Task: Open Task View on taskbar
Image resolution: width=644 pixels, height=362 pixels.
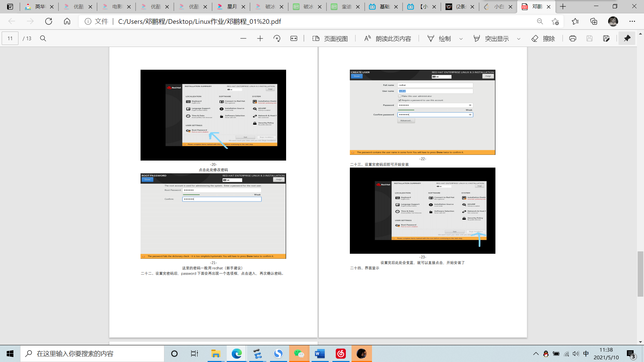Action: (195, 354)
